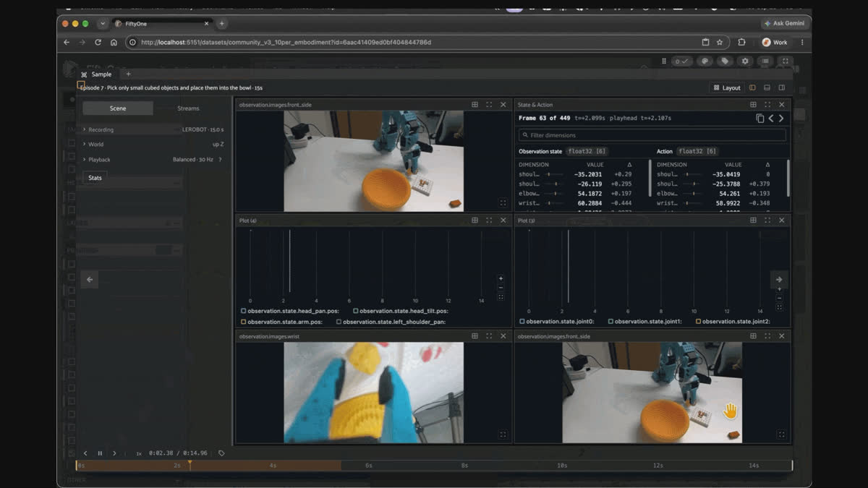The height and width of the screenshot is (488, 868).
Task: Close the Plot (4) panel
Action: (x=503, y=221)
